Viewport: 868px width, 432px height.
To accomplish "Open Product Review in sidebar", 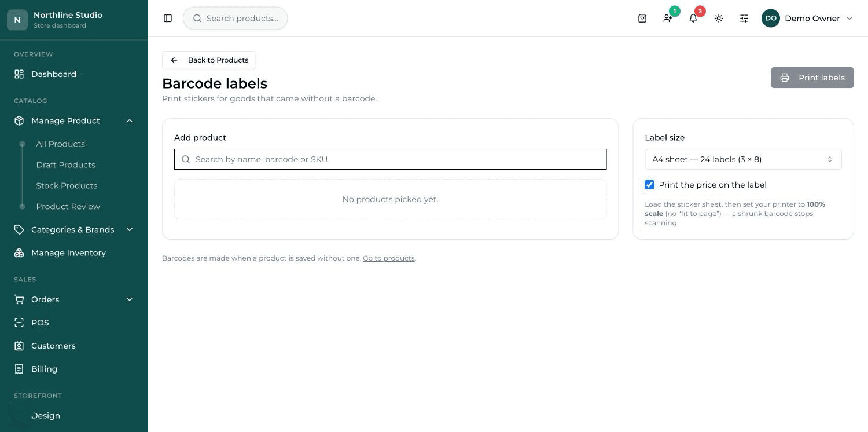I will (68, 206).
